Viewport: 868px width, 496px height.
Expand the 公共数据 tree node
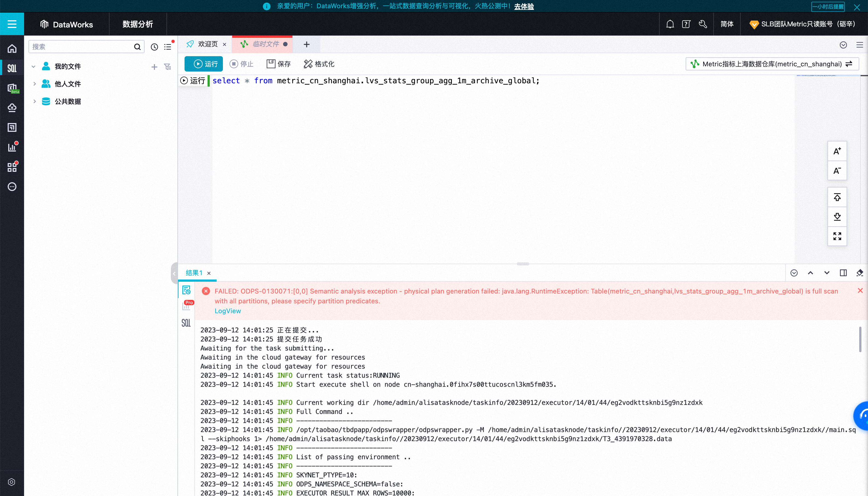[35, 101]
